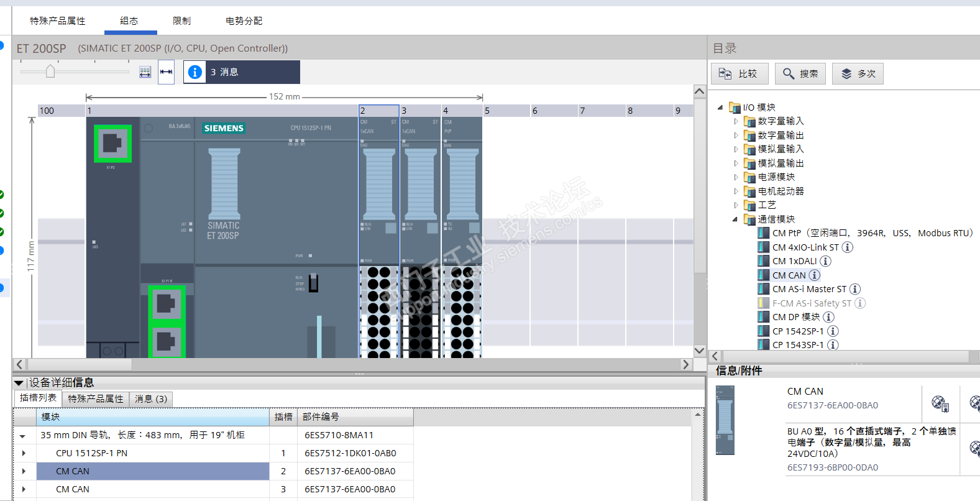Click the 比较 button

tap(740, 74)
